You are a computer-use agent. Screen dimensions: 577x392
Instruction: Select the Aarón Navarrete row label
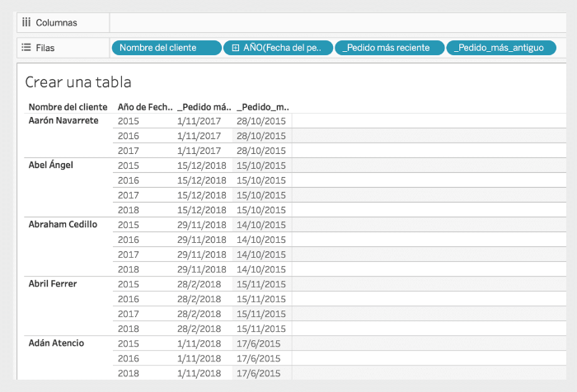(63, 120)
